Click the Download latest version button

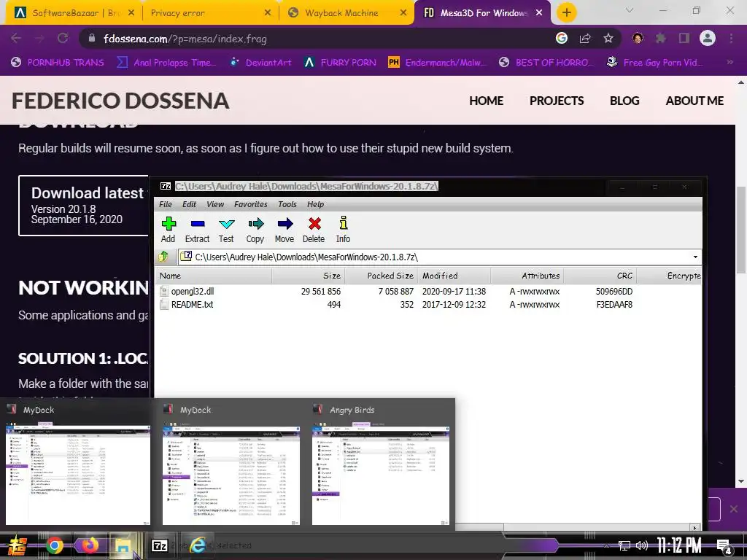(x=84, y=205)
